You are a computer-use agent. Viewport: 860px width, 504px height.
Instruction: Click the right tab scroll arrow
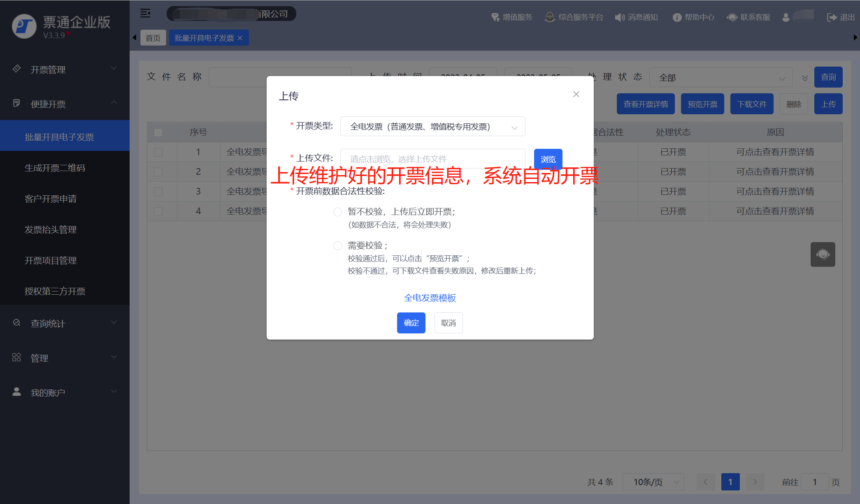click(855, 37)
